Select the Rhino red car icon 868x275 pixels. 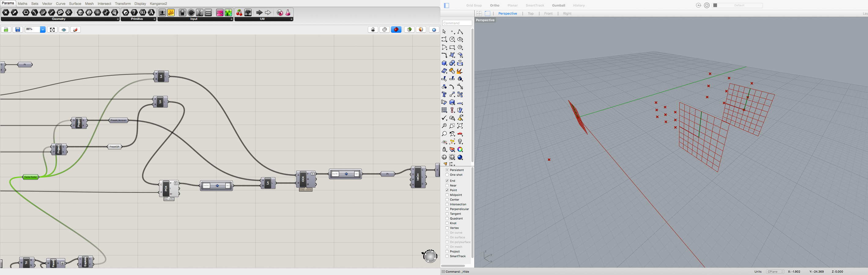click(460, 134)
